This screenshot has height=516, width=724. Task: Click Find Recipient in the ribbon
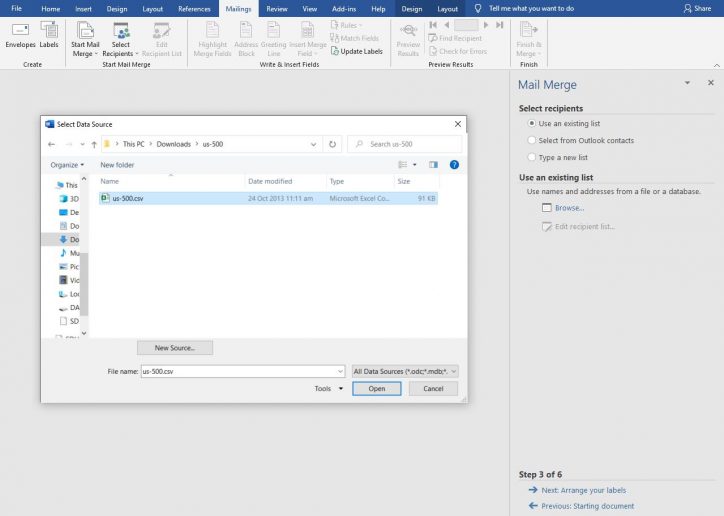(x=455, y=38)
